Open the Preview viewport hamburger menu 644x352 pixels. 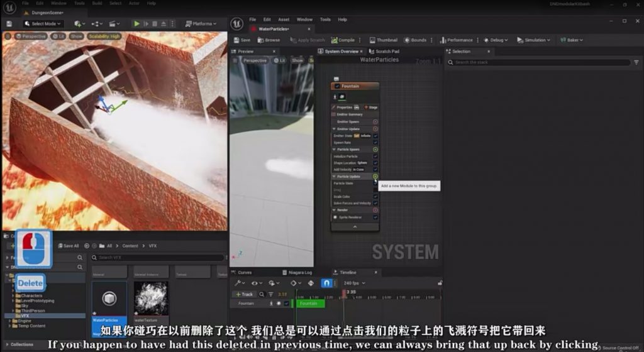coord(235,60)
